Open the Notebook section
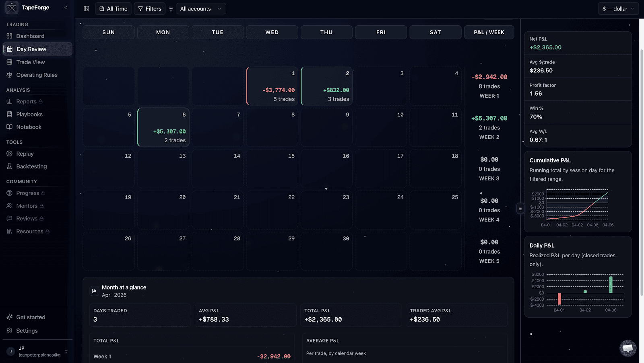 click(28, 127)
